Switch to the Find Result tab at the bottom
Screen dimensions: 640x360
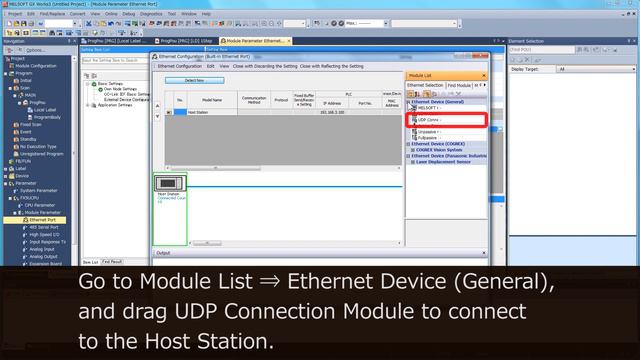pos(112,262)
